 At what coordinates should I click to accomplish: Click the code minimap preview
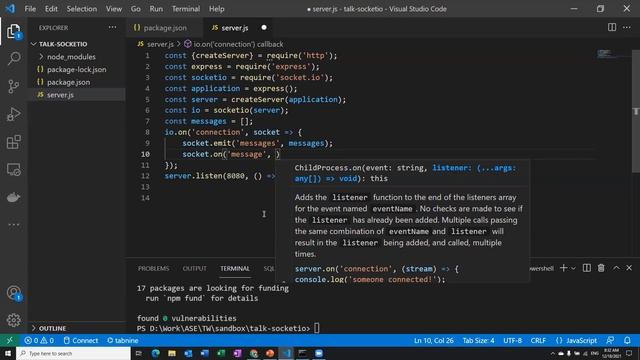(x=604, y=53)
